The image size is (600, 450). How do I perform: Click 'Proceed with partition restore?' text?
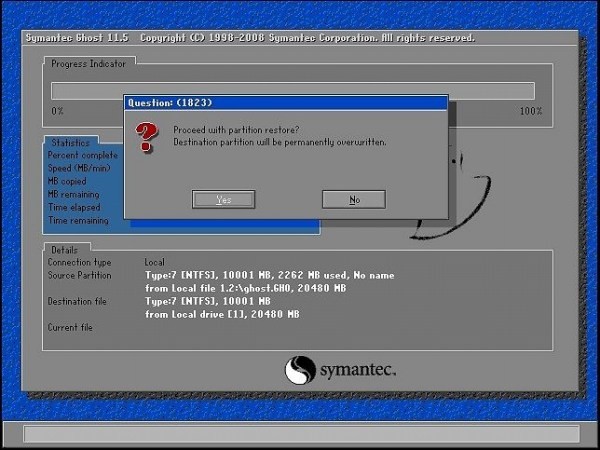tap(236, 130)
